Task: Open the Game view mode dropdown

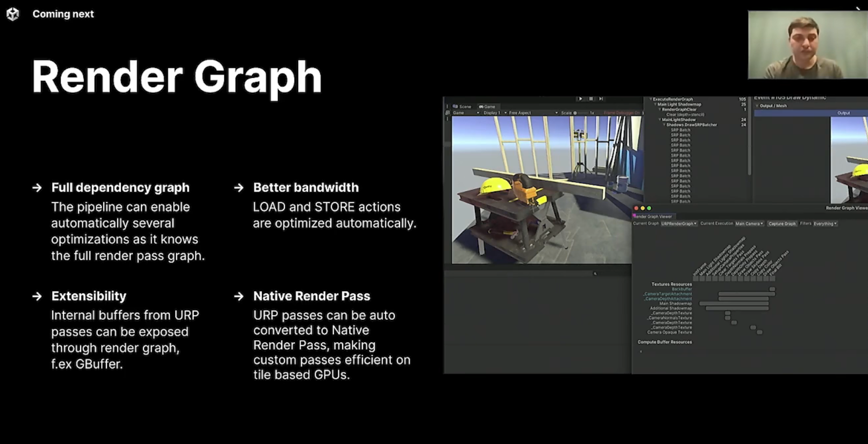Action: pos(466,113)
